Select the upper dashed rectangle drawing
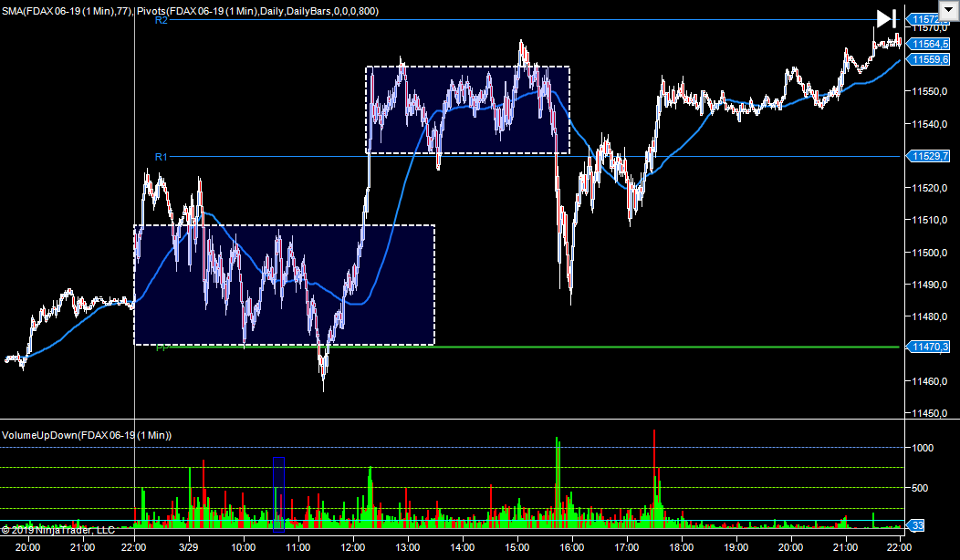The image size is (960, 560). coord(467,67)
